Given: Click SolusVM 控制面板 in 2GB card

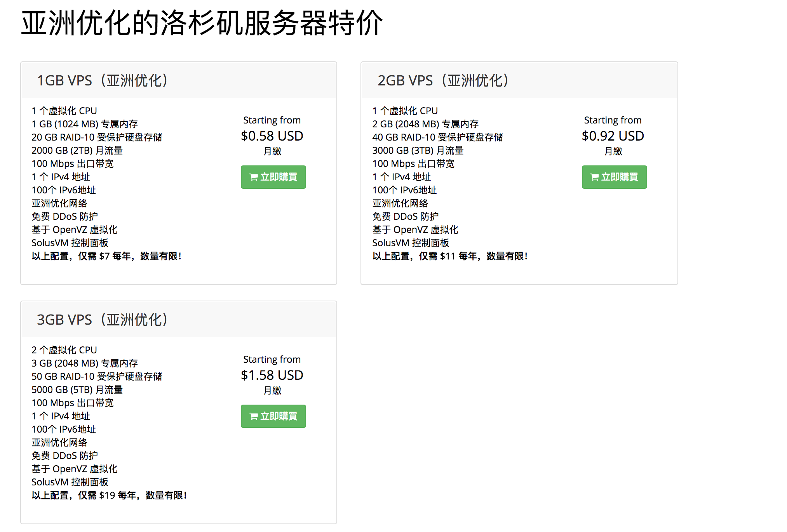Looking at the screenshot, I should pos(411,243).
